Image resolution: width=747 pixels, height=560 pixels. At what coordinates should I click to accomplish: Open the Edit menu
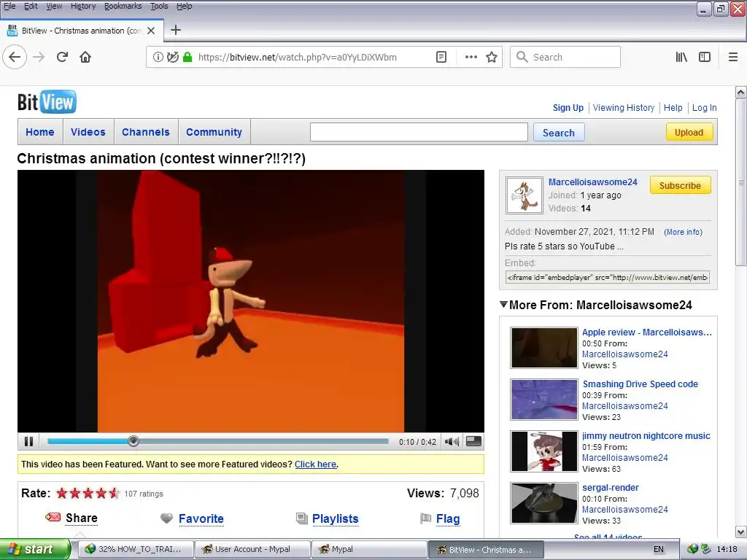(31, 6)
